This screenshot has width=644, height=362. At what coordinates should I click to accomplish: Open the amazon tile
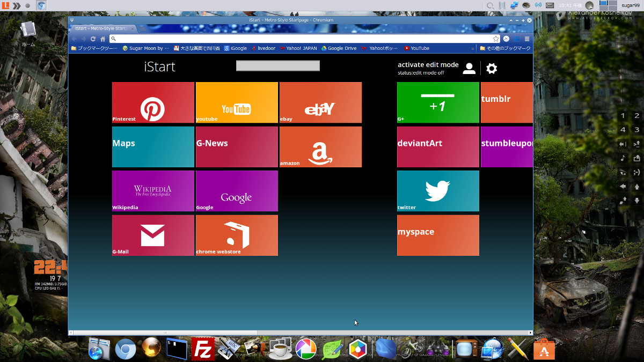point(320,147)
